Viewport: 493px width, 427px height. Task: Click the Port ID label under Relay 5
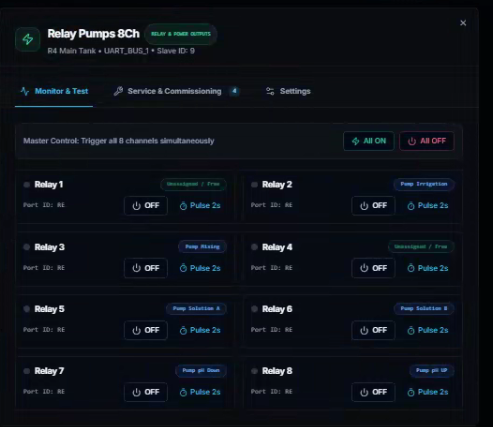[x=44, y=330]
